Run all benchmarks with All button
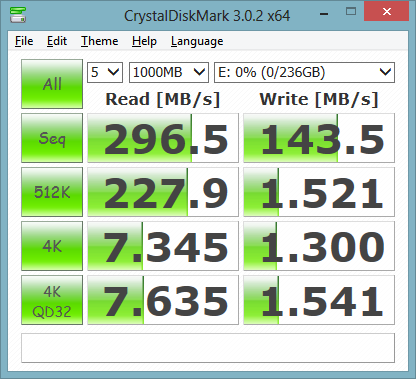The width and height of the screenshot is (416, 379). [52, 84]
